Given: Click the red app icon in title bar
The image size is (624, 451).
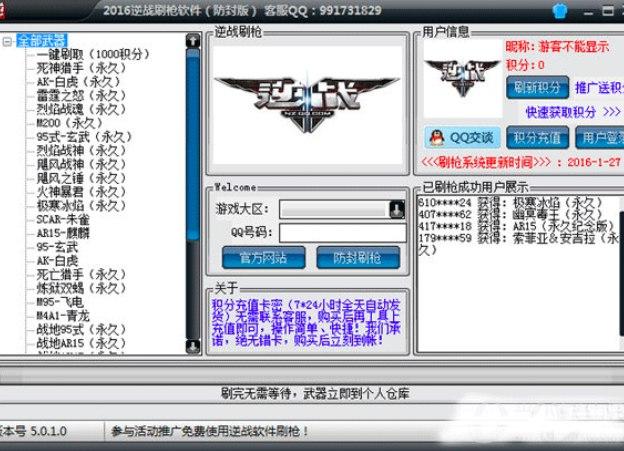Looking at the screenshot, I should pos(2,10).
